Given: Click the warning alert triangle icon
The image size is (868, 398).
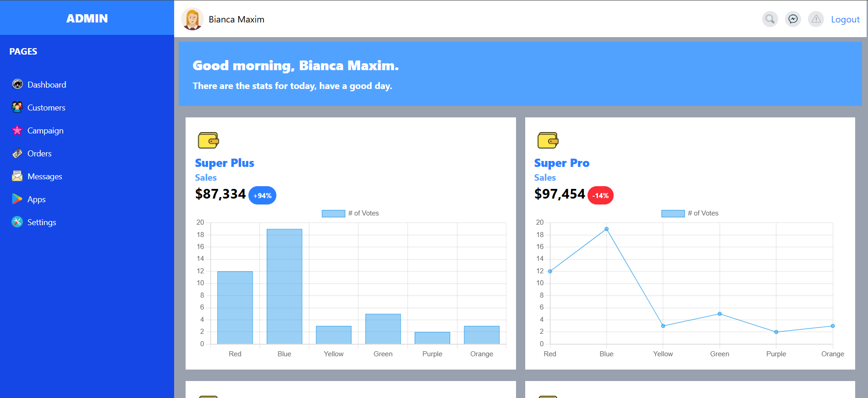Looking at the screenshot, I should click(816, 19).
